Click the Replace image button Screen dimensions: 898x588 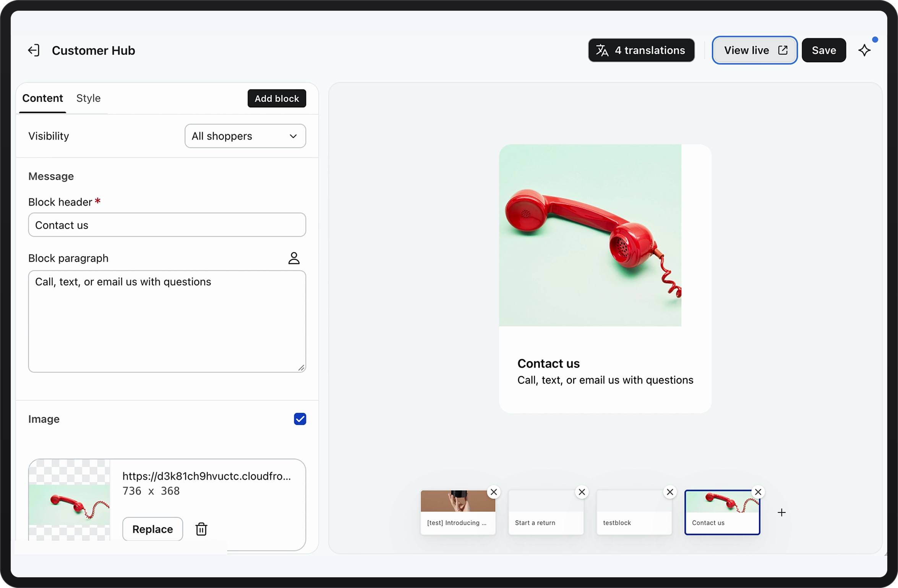pyautogui.click(x=152, y=529)
